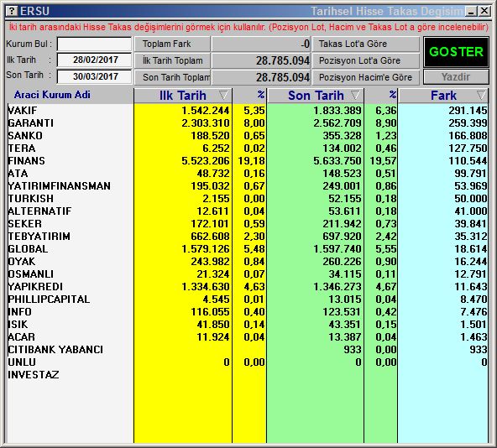Select the CITIBANK YABANCI row name
This screenshot has width=497, height=448.
(55, 350)
